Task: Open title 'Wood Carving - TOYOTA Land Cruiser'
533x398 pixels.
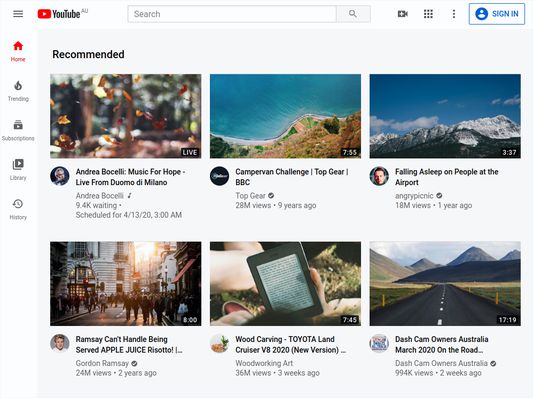Action: pyautogui.click(x=291, y=344)
